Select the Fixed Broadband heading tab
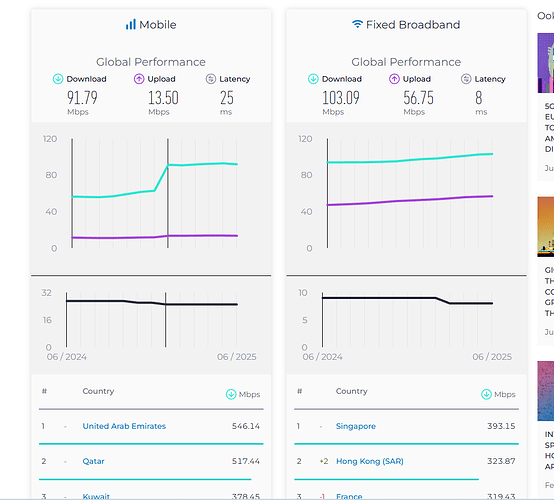554x500 pixels. 406,25
